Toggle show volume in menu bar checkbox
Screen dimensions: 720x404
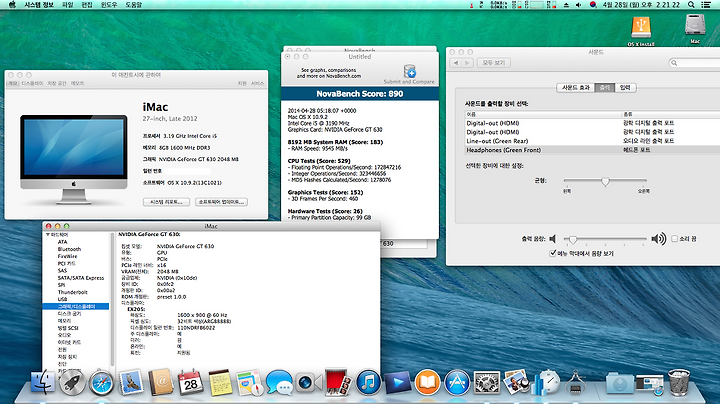pos(553,253)
